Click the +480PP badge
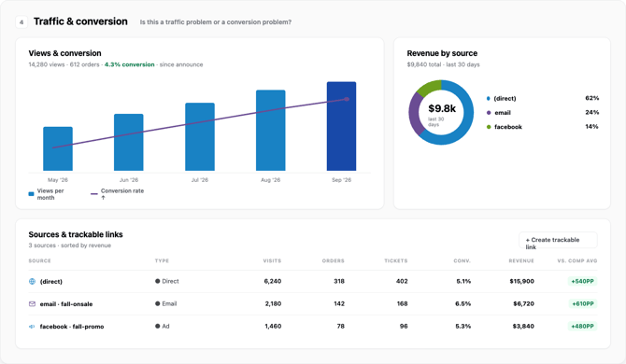626x364 pixels. point(582,326)
